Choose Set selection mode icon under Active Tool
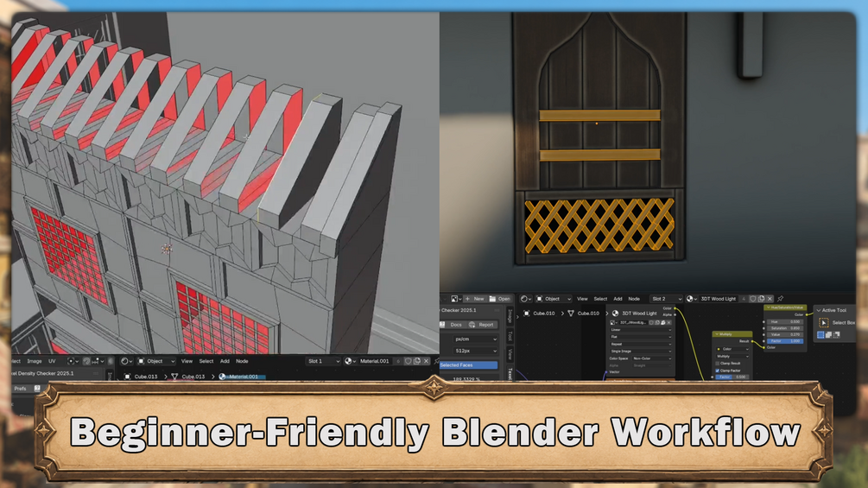The height and width of the screenshot is (488, 868). coord(821,335)
